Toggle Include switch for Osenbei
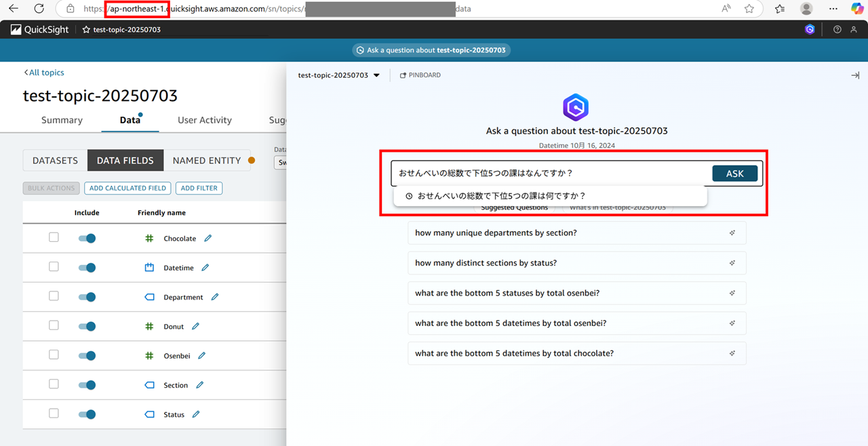 coord(87,356)
